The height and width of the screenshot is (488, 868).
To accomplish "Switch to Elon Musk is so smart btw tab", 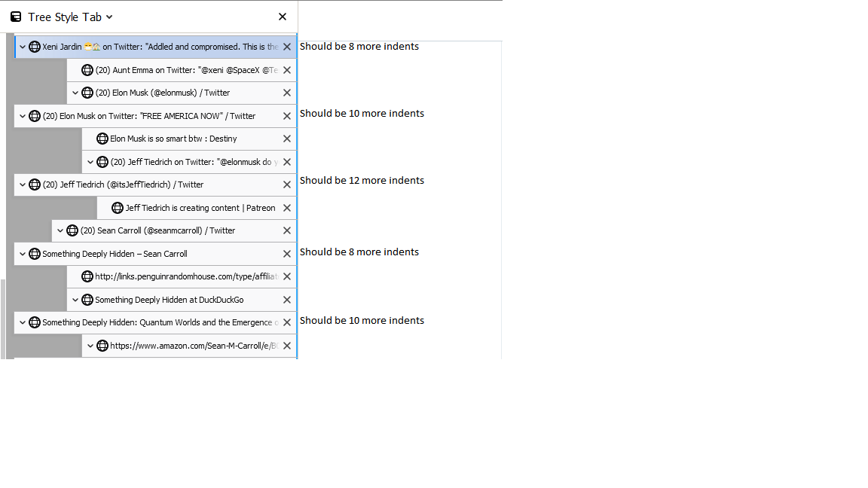I will [189, 139].
